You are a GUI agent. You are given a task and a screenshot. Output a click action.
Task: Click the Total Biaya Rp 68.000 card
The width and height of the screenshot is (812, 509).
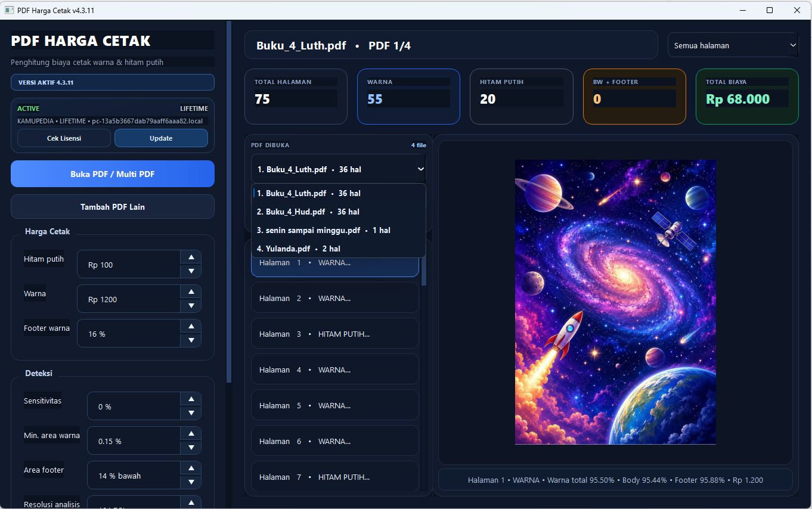coord(747,97)
